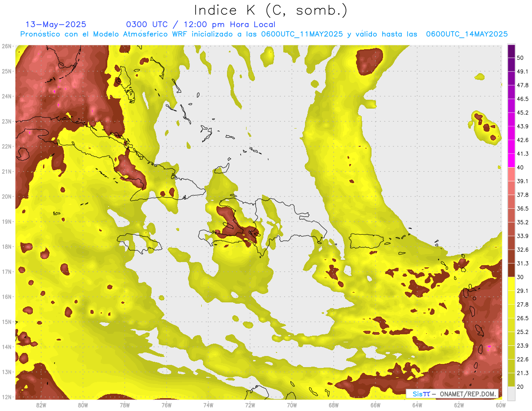Click the "19N" latitude label
This screenshot has height=411, width=532.
(6, 221)
